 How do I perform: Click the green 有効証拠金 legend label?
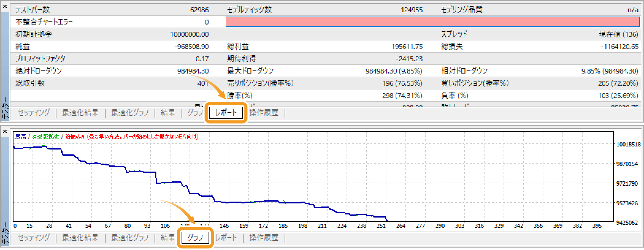click(45, 137)
